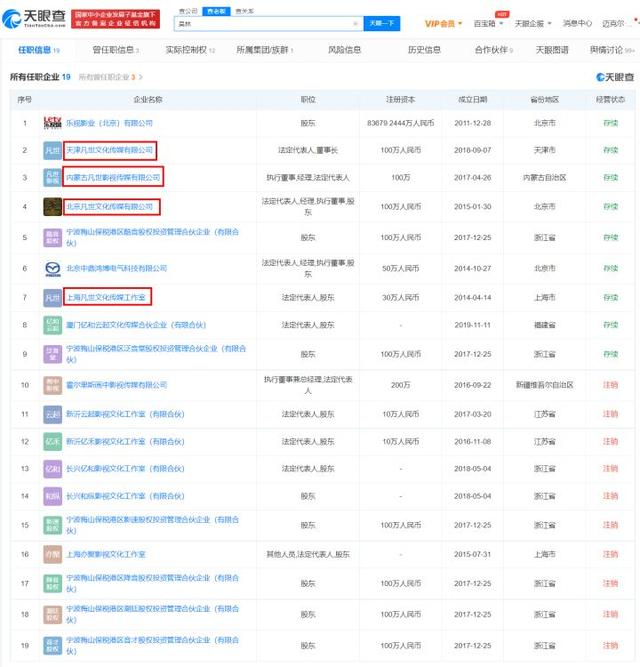Select the 查老板 search tab

216,11
